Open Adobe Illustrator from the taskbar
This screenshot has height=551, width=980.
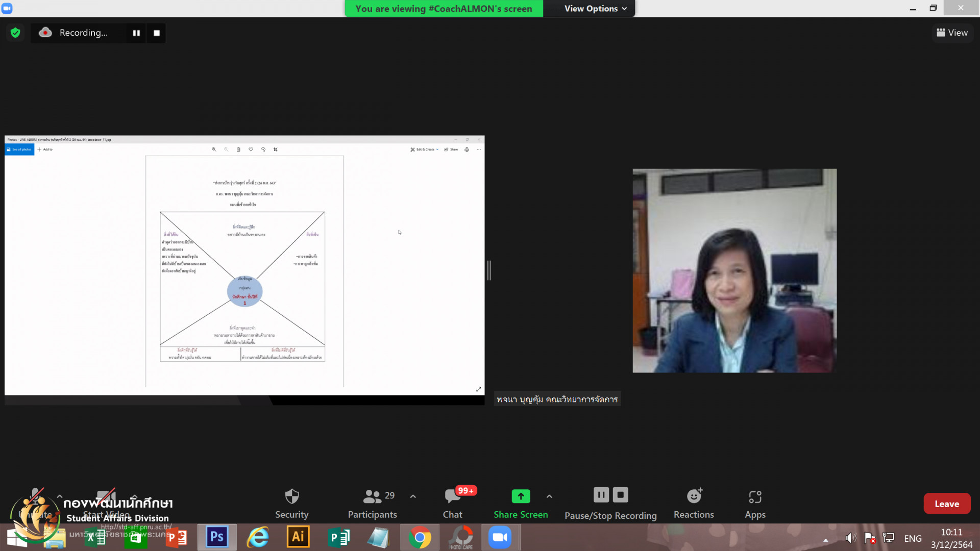coord(298,537)
